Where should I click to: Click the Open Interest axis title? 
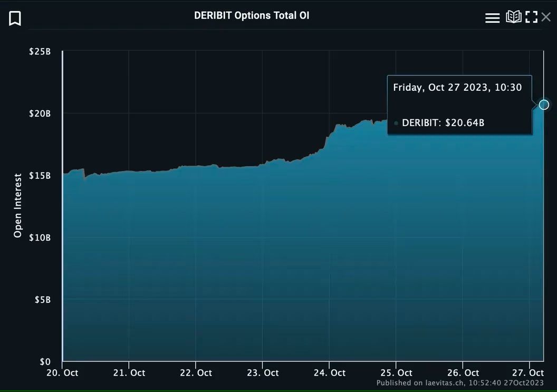[x=18, y=205]
